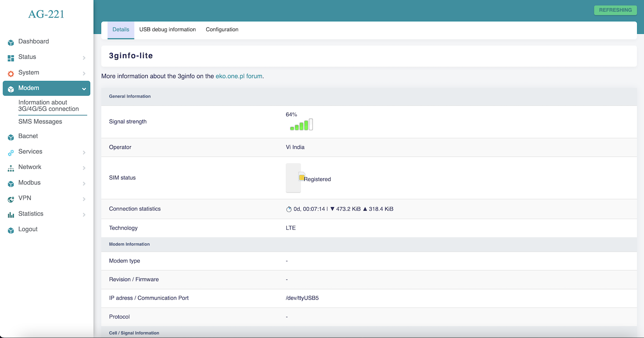Click the SIM card status icon

(x=301, y=177)
